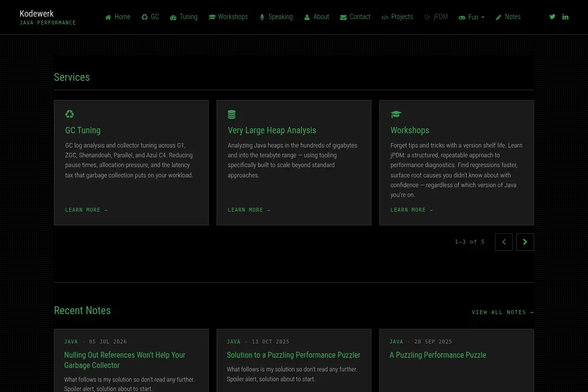The width and height of the screenshot is (588, 392).
Task: Open the LinkedIn profile icon
Action: click(x=565, y=17)
